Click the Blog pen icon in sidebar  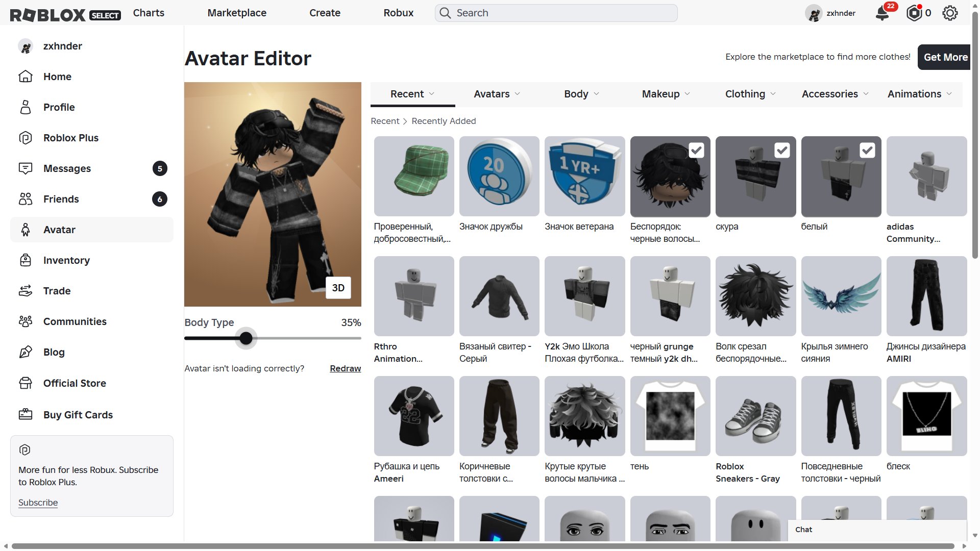coord(26,352)
